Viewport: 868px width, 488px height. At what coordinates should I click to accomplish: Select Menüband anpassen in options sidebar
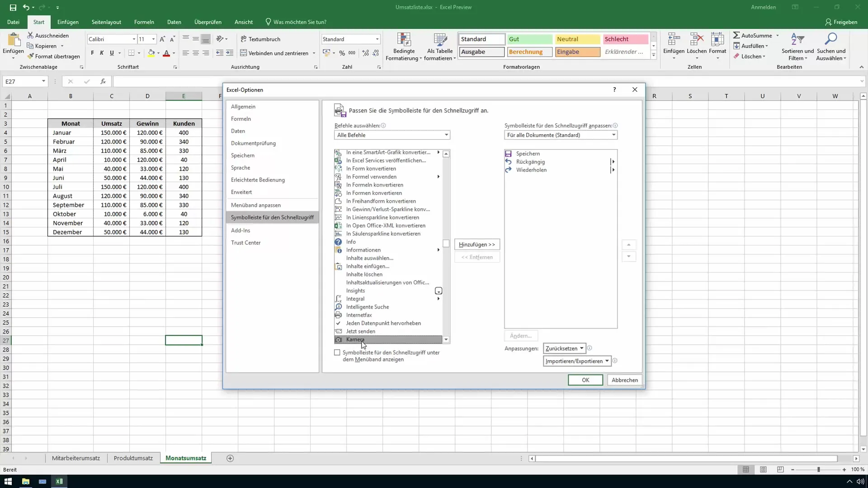click(272, 205)
